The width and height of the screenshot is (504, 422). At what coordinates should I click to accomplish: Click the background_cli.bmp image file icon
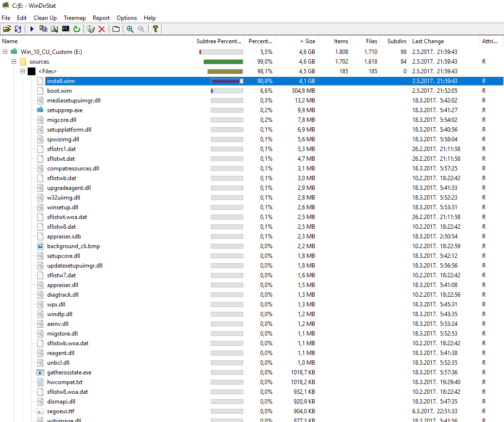coord(40,246)
